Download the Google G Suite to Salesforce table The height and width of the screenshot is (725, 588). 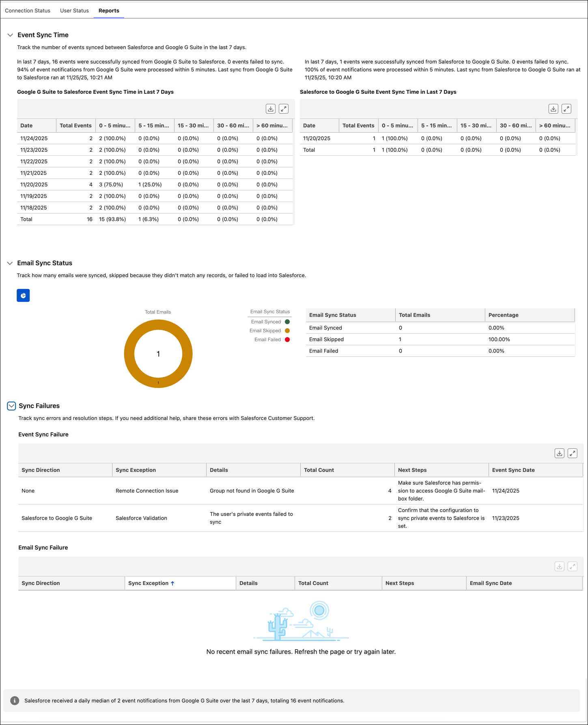click(x=271, y=109)
